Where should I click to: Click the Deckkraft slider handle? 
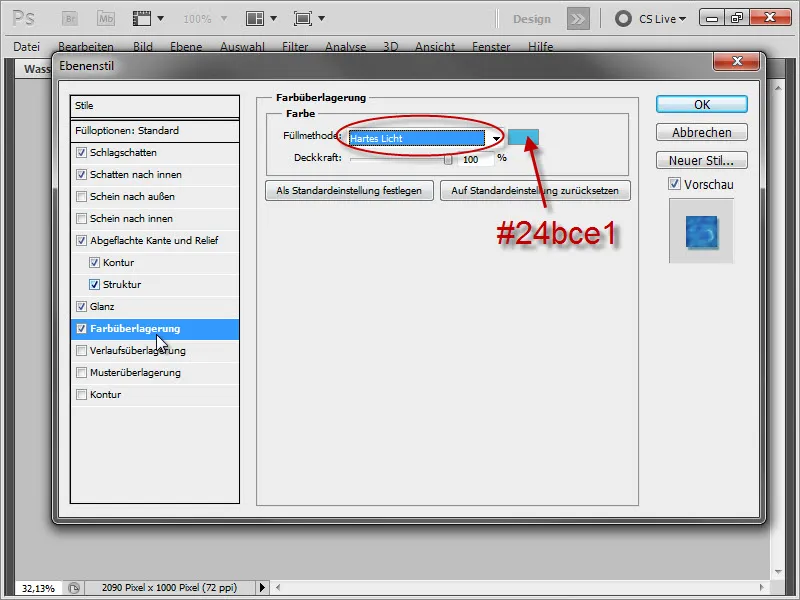tap(448, 159)
